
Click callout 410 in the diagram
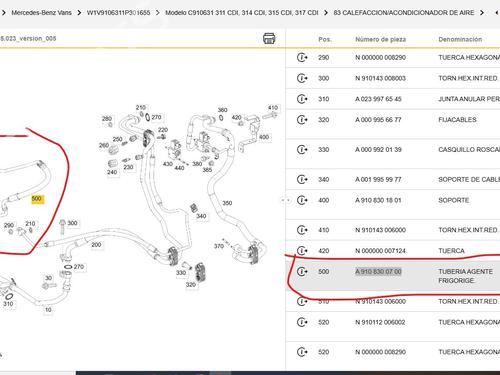point(273,108)
